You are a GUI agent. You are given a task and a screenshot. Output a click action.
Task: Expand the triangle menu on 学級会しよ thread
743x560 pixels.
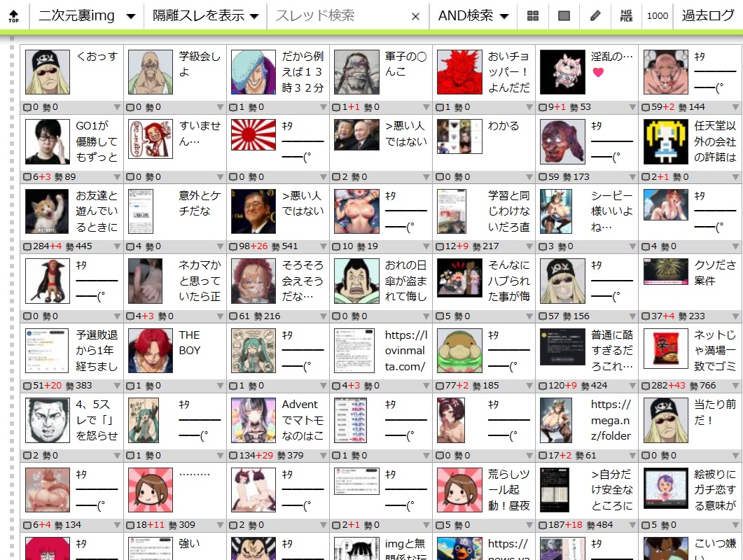[221, 108]
